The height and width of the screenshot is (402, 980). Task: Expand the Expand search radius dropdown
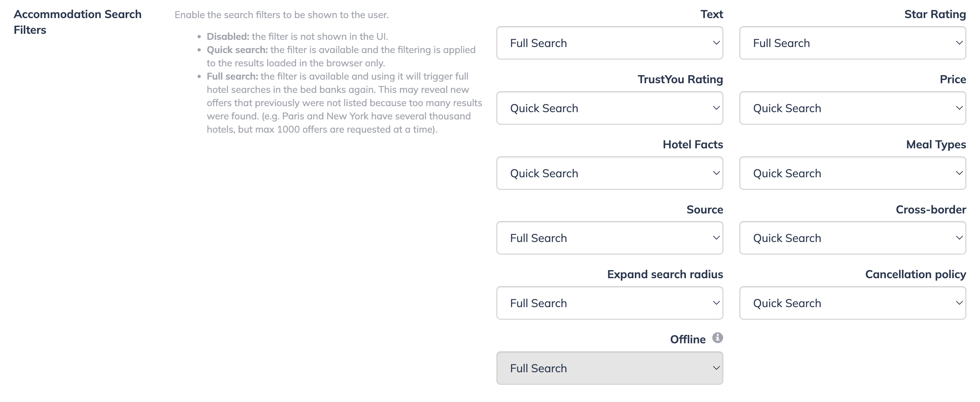pyautogui.click(x=609, y=303)
